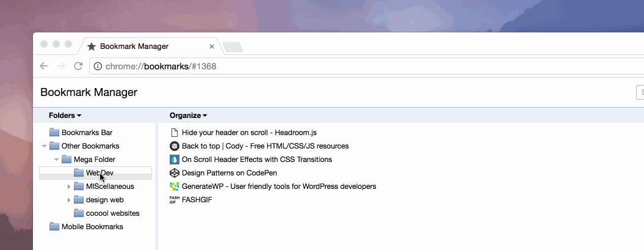Click the bookmark search field
The height and width of the screenshot is (250, 644).
[640, 92]
